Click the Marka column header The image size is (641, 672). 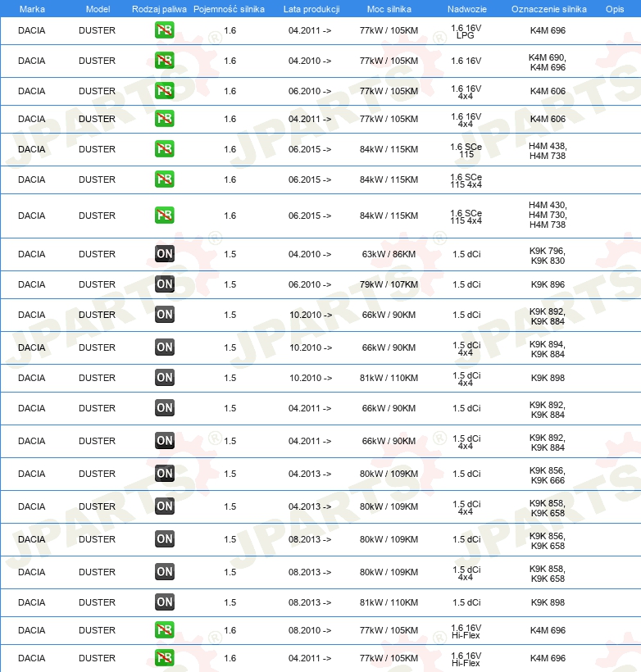coord(32,9)
